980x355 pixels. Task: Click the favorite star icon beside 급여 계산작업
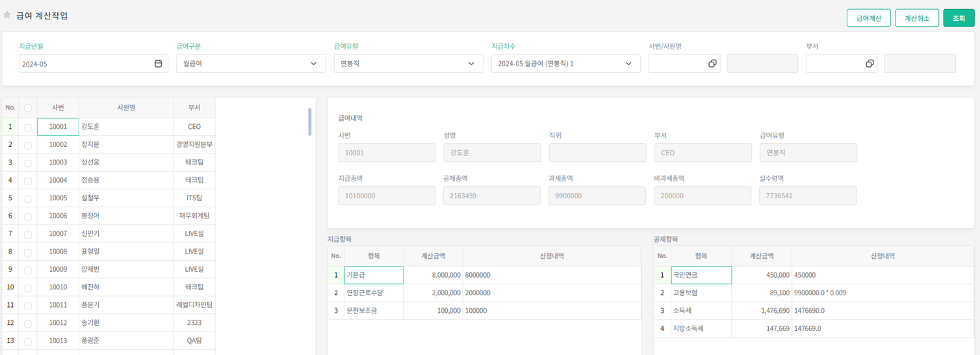coord(7,15)
